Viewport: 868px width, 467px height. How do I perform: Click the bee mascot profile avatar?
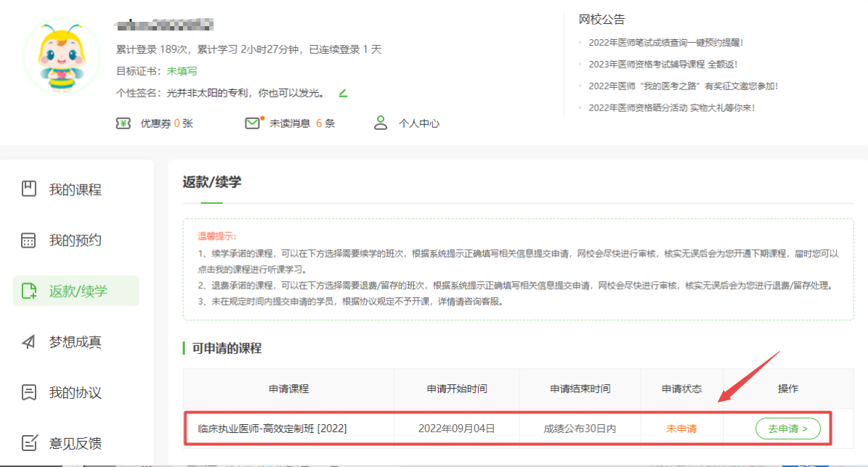pos(61,59)
